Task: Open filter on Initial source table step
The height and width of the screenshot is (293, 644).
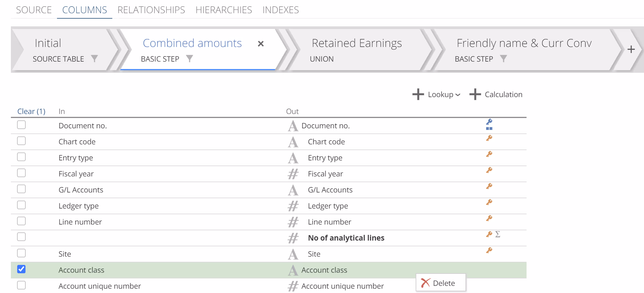Action: tap(94, 59)
